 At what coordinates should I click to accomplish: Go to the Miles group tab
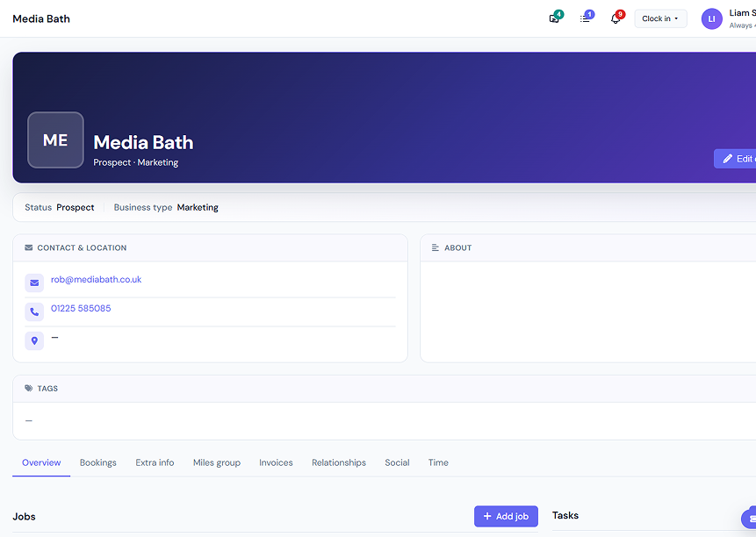(216, 462)
